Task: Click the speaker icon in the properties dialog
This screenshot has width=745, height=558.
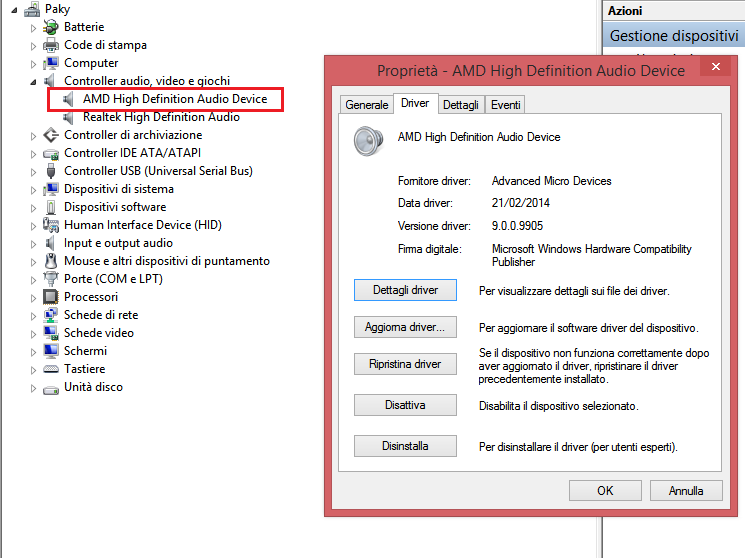Action: tap(368, 141)
